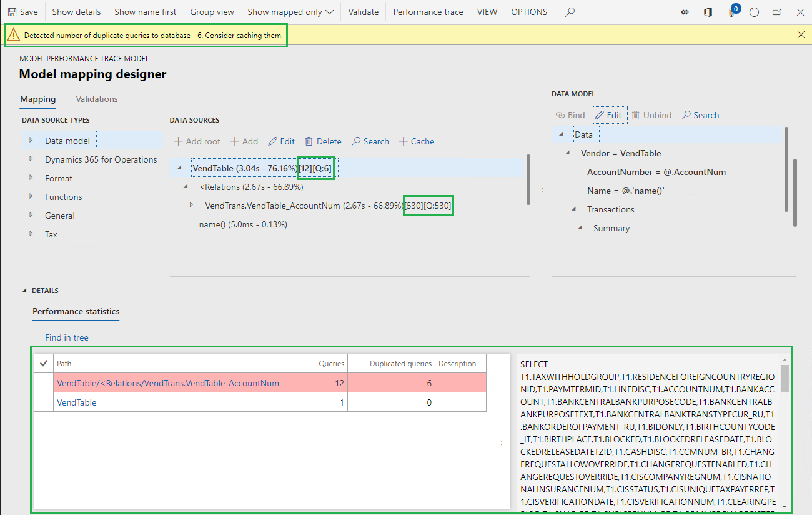This screenshot has width=812, height=515.
Task: Open the Show mapped only dropdown
Action: tap(290, 11)
